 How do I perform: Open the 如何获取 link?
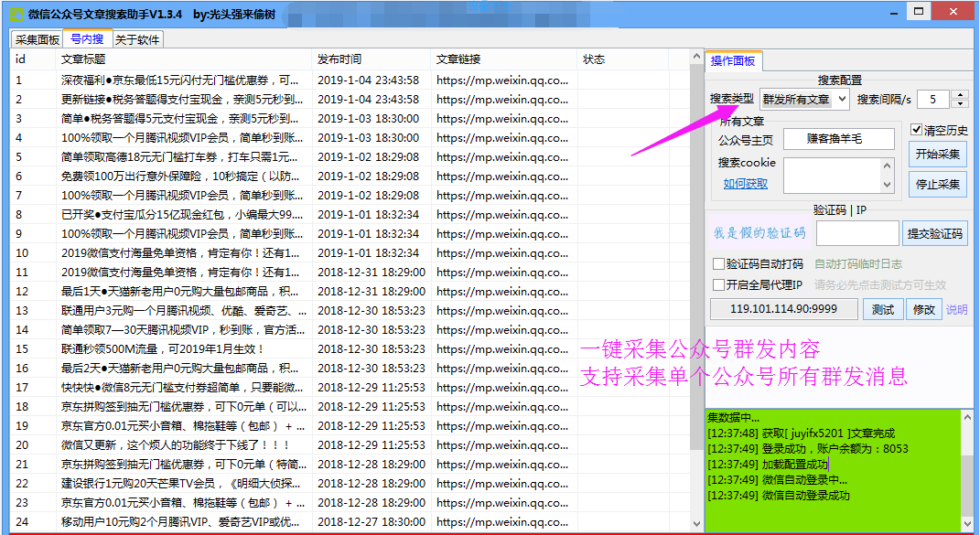745,184
